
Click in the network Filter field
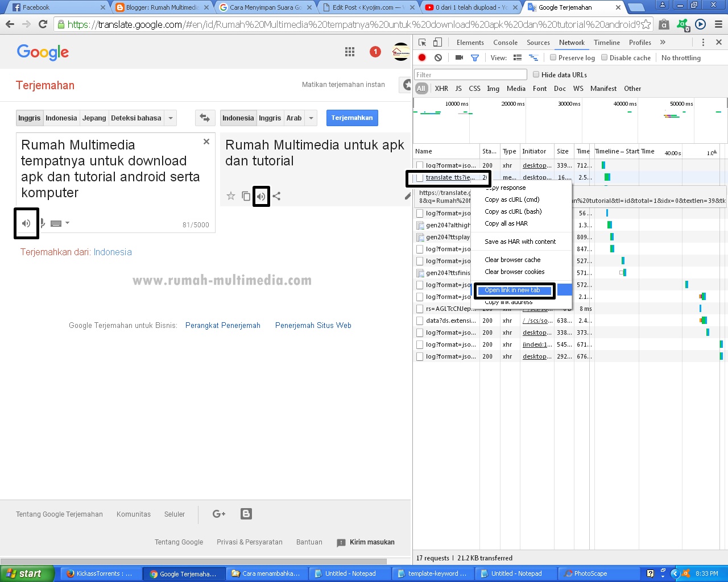click(470, 74)
